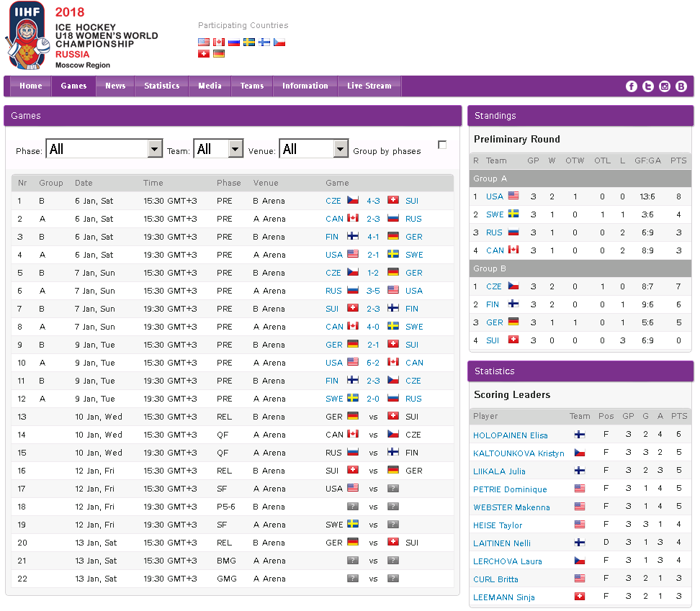Click the Germany flag under Participating Countries
Screen dimensions: 700x611
(219, 54)
